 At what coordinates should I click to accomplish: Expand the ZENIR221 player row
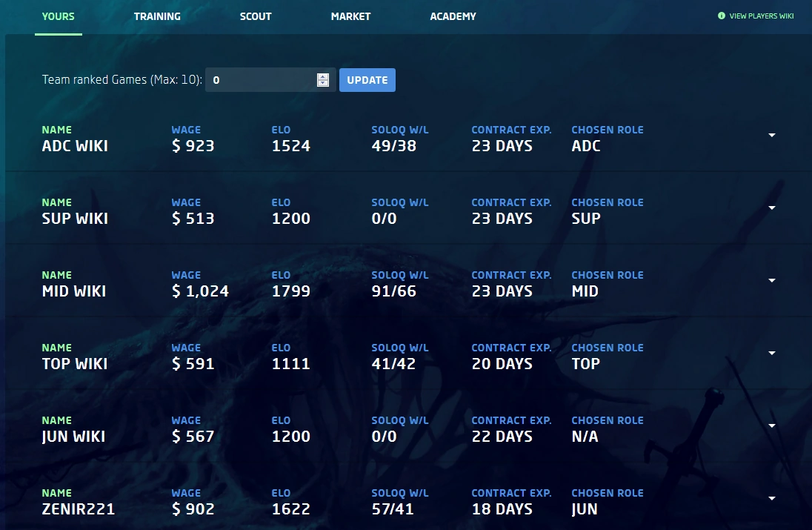point(771,499)
